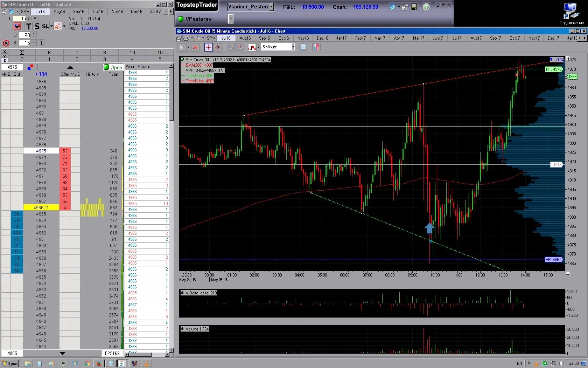Click down arrow at ladder bottom
The image size is (588, 368).
(x=62, y=353)
